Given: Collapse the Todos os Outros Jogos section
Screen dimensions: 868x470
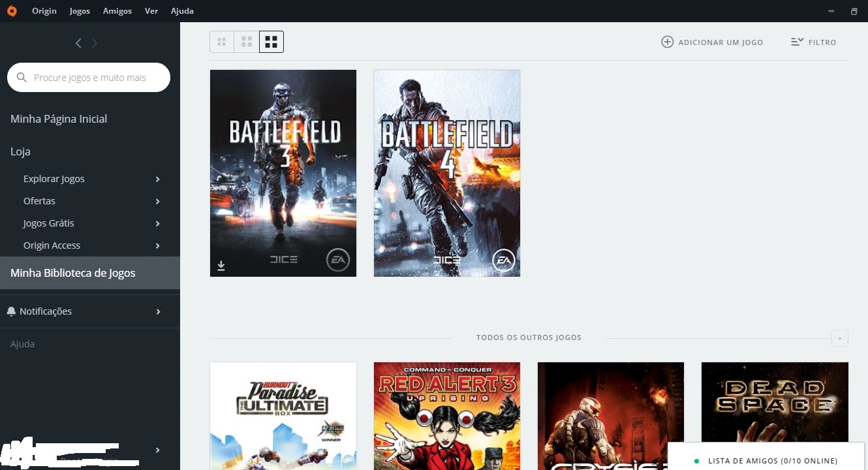Looking at the screenshot, I should (x=839, y=338).
